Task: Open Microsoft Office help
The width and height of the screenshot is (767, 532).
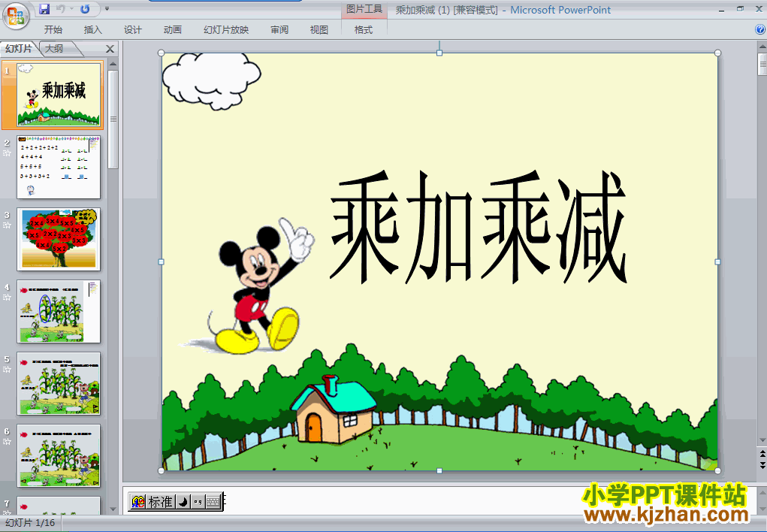Action: click(759, 30)
